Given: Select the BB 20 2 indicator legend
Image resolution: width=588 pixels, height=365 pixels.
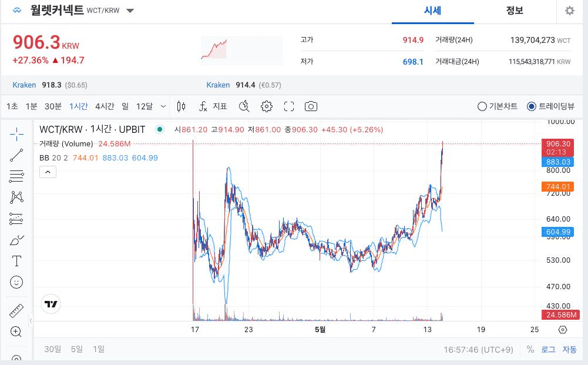Looking at the screenshot, I should 53,158.
